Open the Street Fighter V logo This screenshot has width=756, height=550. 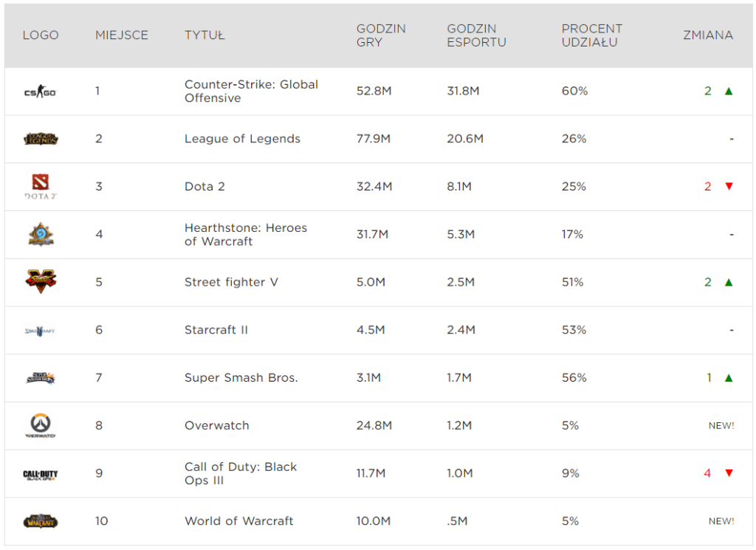[x=41, y=281]
